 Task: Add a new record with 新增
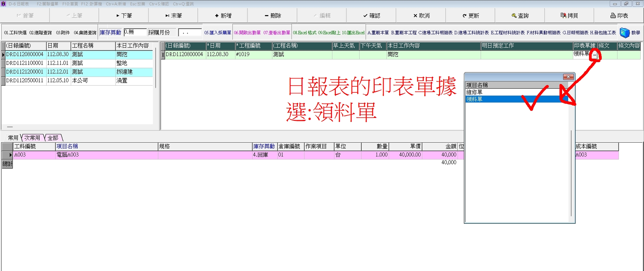tap(223, 16)
